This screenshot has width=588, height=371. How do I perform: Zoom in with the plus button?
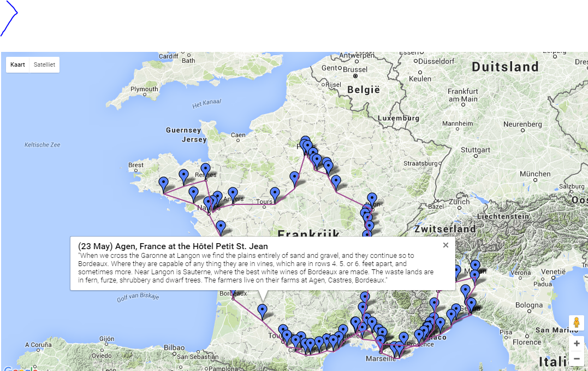pyautogui.click(x=577, y=344)
